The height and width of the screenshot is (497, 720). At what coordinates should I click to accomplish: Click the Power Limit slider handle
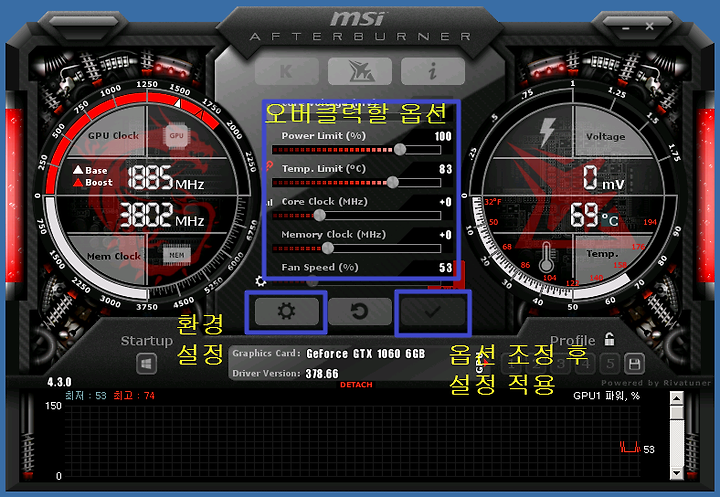click(400, 149)
